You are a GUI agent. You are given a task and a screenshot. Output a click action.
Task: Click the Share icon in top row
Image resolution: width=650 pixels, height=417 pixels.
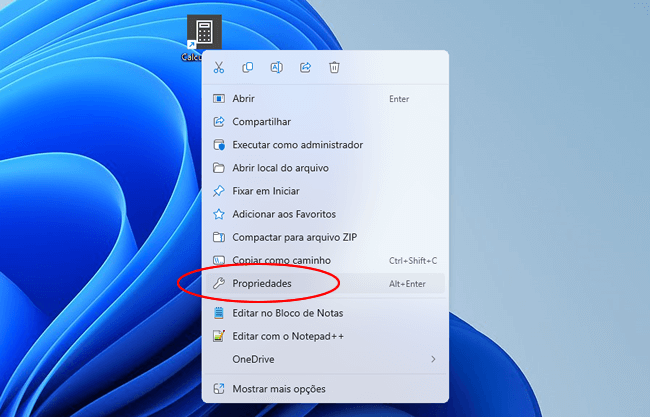click(x=306, y=67)
